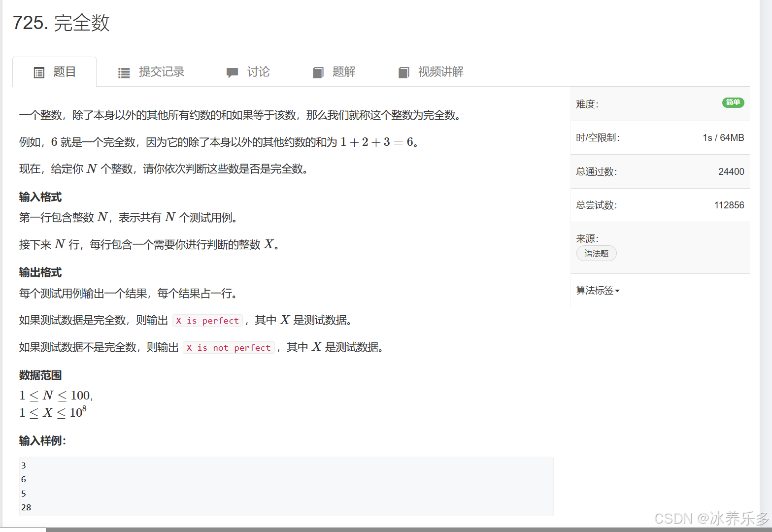Click the video icon beside 视频讲解
772x532 pixels.
pyautogui.click(x=403, y=72)
